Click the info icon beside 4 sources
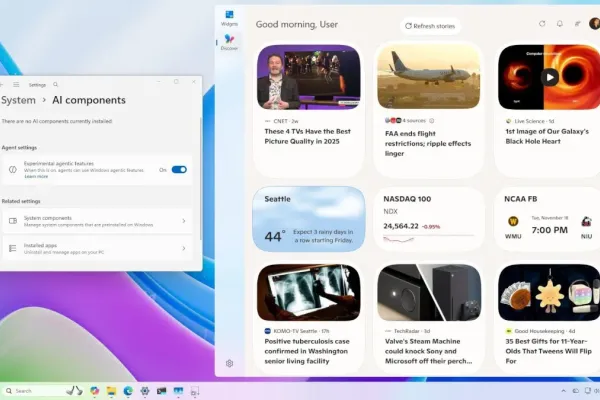Viewport: 600px width, 400px height. (x=432, y=121)
